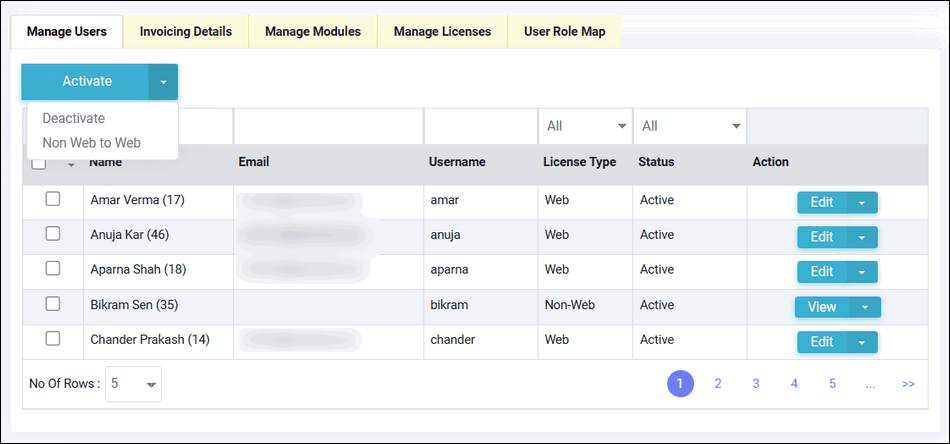Edit the Chander Prakash user
The width and height of the screenshot is (950, 444).
point(822,342)
